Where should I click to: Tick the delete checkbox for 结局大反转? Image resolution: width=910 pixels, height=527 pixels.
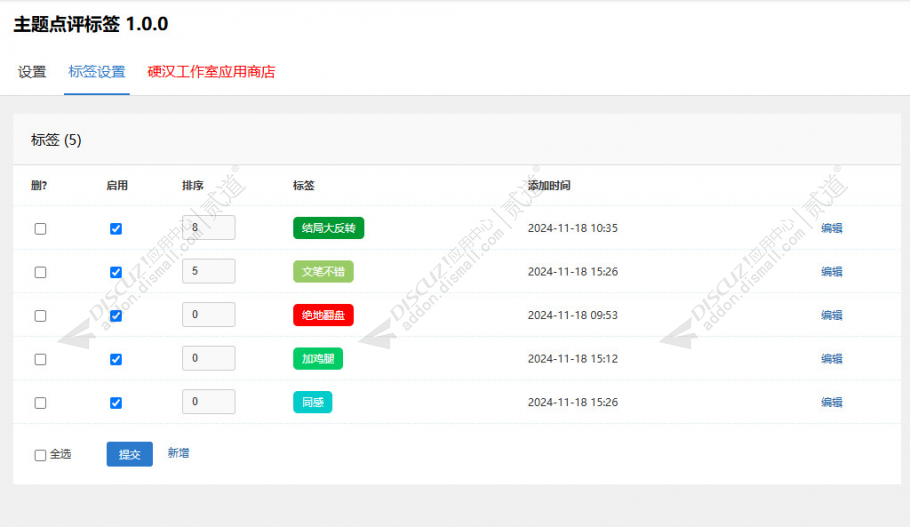40,229
